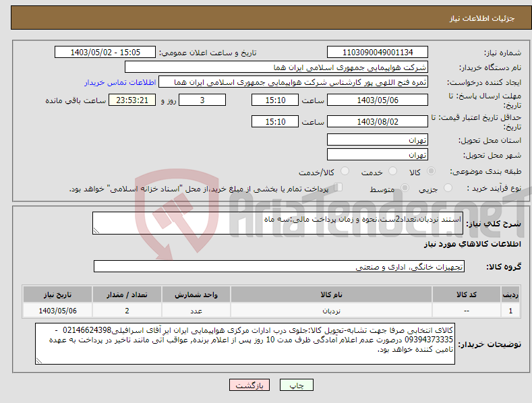Click the quantity cell showing 2
Screen dimensions: 532x403
pos(127,311)
